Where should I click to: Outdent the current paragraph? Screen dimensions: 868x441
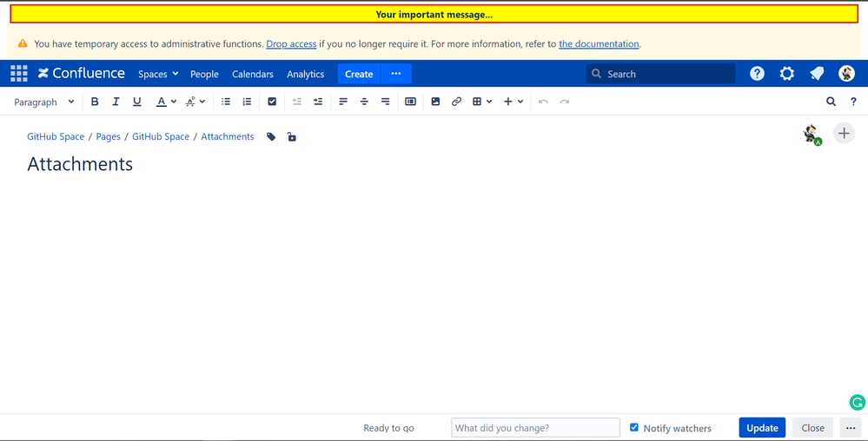[296, 102]
